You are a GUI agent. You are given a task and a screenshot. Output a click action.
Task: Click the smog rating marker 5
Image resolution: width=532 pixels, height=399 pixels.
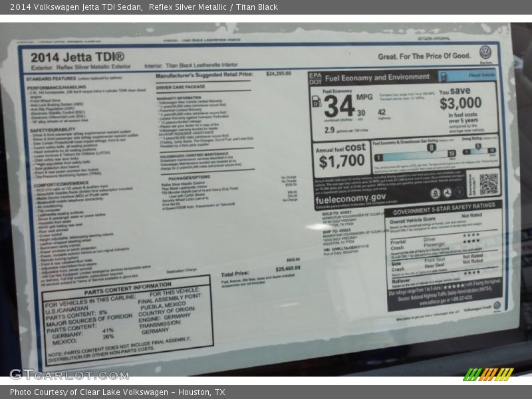pos(477,147)
